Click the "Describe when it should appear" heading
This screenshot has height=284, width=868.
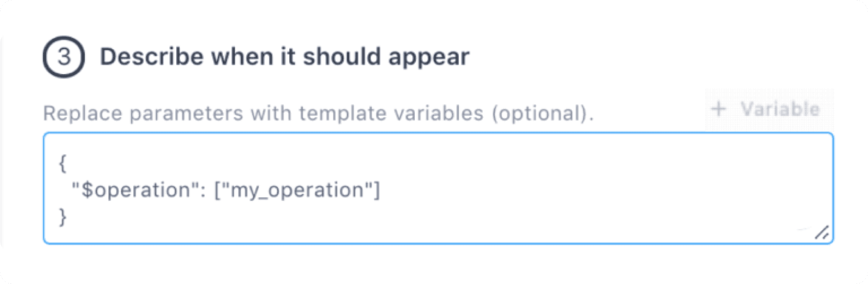click(x=285, y=56)
